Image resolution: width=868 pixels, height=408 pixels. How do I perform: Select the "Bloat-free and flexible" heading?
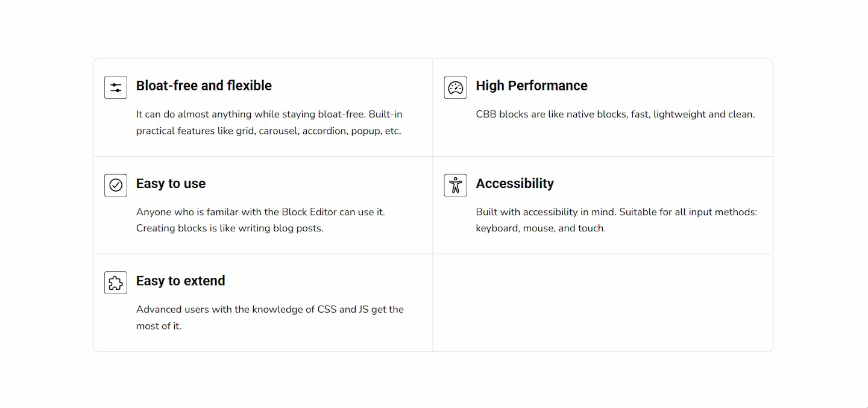(x=204, y=86)
